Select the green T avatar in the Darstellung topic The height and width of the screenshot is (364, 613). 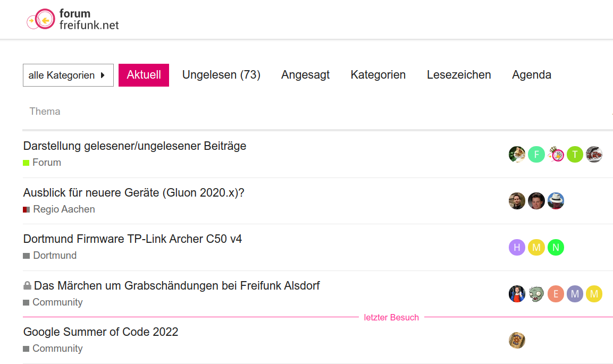tap(575, 155)
